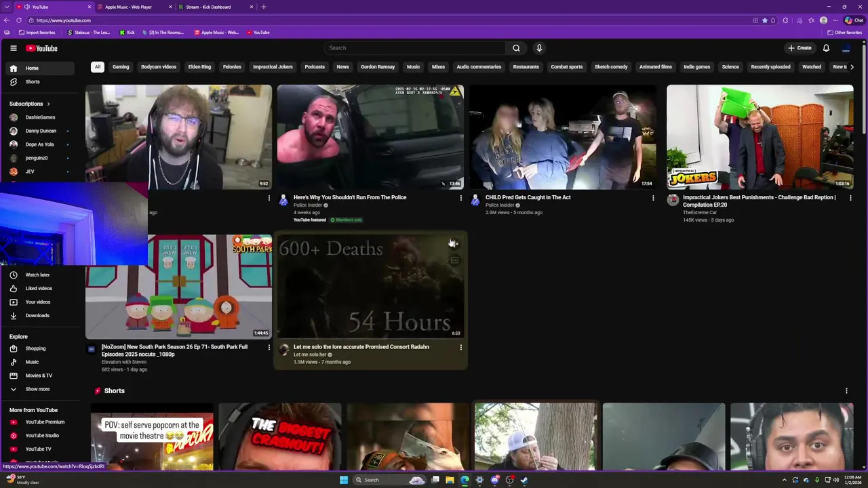868x488 pixels.
Task: Select the All category chip
Action: pos(98,67)
